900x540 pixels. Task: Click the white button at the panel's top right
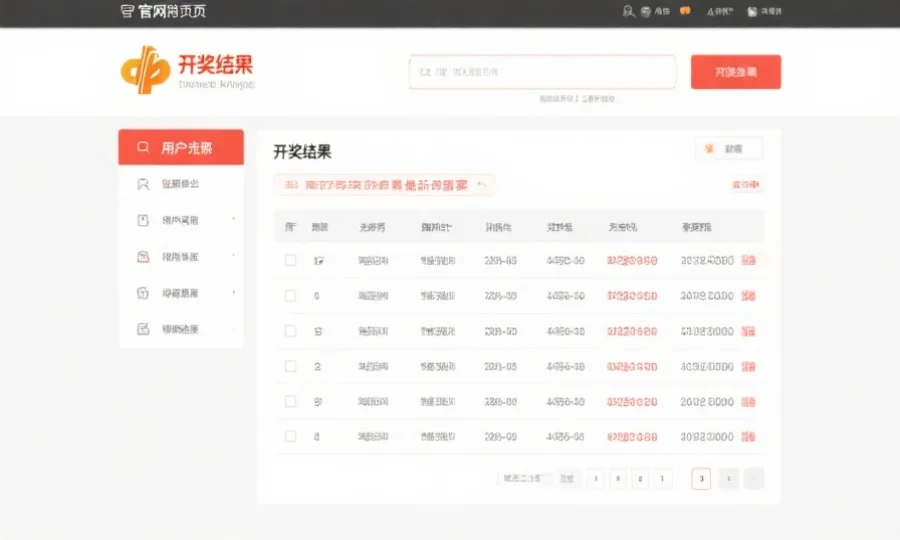(729, 149)
